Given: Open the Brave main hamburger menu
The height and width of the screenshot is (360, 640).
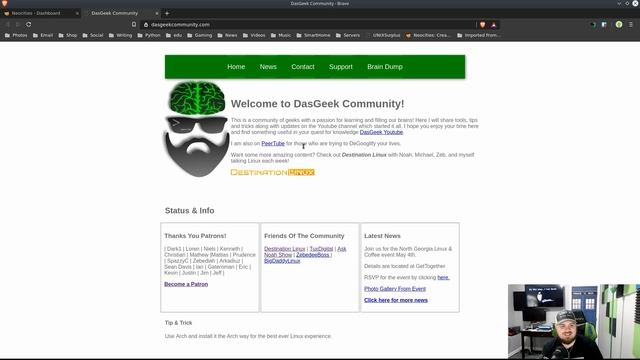Looking at the screenshot, I should 631,24.
